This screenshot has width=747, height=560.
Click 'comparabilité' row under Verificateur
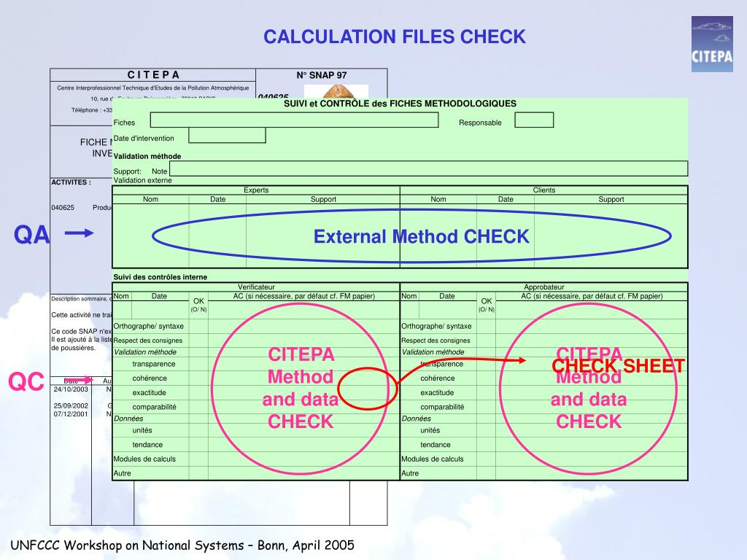(x=155, y=407)
